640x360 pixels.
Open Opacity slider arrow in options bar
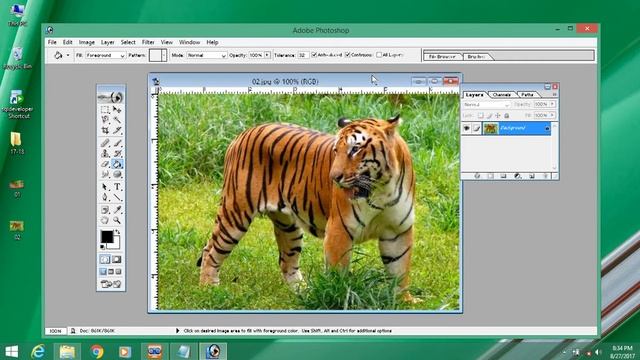pyautogui.click(x=267, y=55)
